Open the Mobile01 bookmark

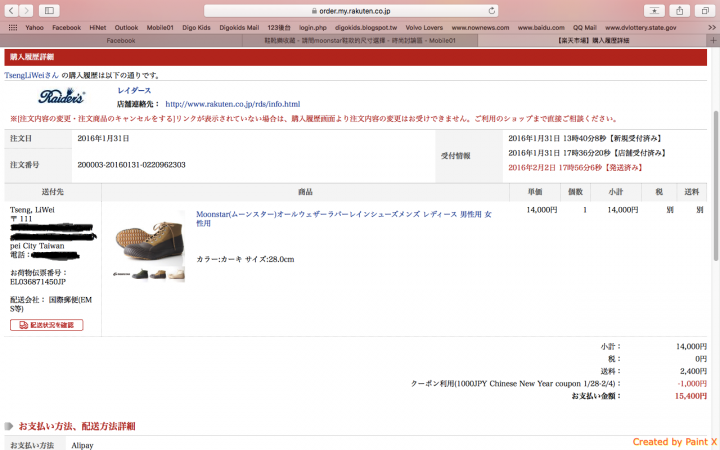160,28
